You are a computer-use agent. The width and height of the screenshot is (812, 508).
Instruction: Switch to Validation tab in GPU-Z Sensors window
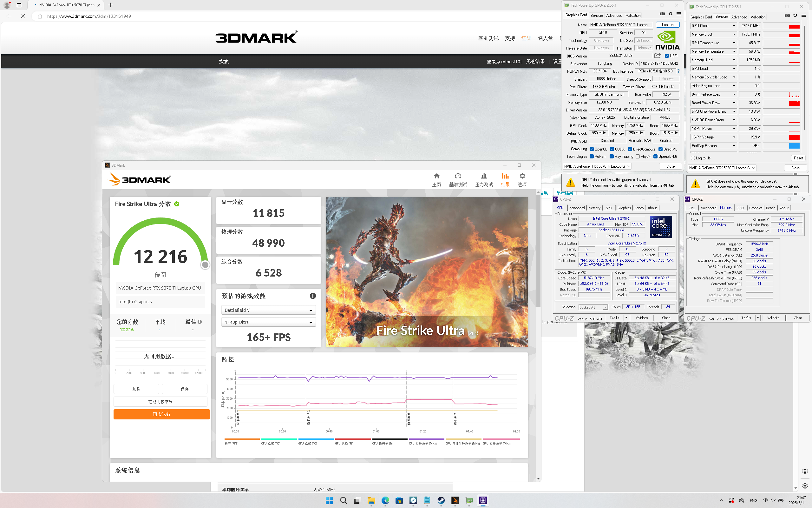[758, 17]
